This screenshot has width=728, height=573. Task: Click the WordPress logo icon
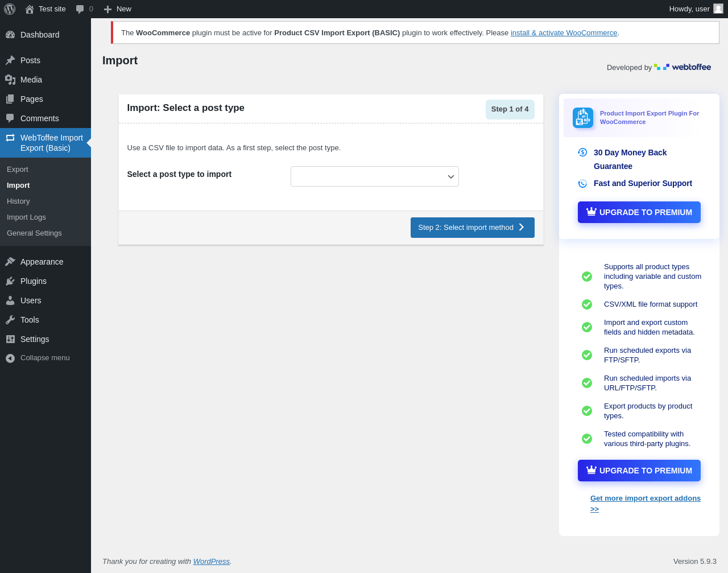point(10,9)
